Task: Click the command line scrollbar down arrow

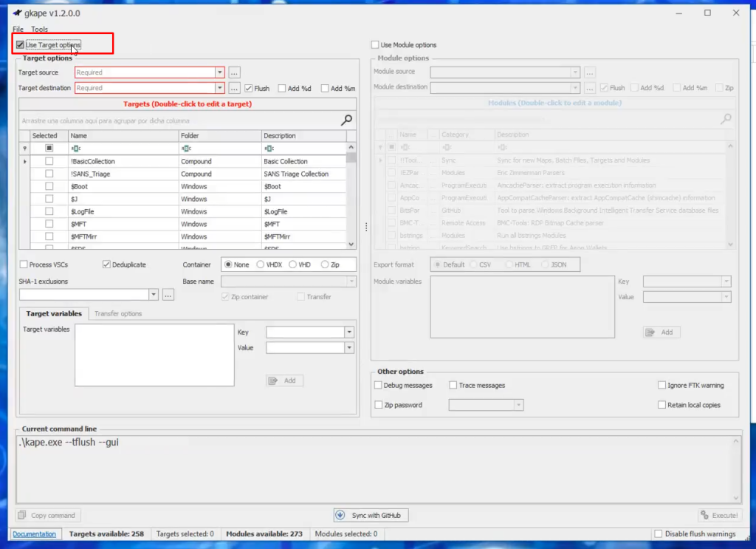Action: tap(736, 498)
